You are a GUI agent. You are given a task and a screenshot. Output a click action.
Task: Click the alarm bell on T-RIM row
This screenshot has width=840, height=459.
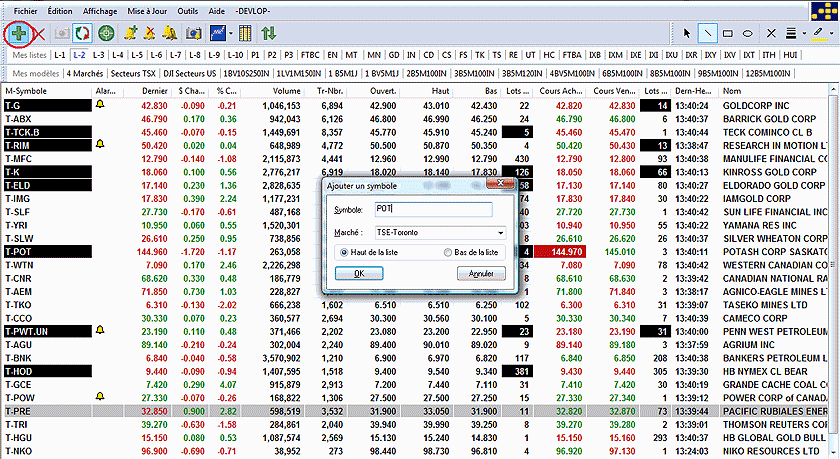click(100, 144)
